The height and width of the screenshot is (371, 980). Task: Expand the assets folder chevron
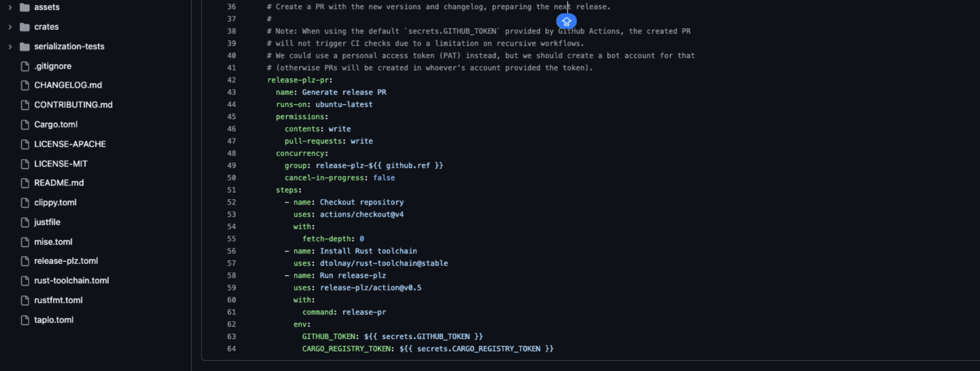pyautogui.click(x=10, y=7)
